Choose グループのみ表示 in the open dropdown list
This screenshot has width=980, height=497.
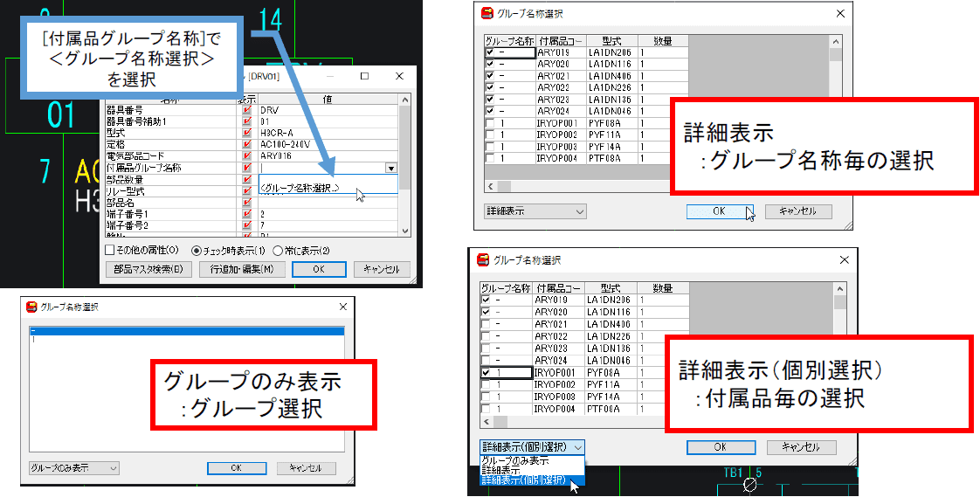tap(533, 460)
